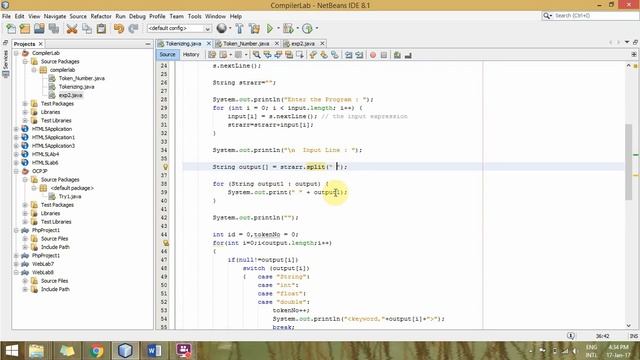The height and width of the screenshot is (360, 640).
Task: Click the Shift Line Left icon
Action: tap(349, 55)
